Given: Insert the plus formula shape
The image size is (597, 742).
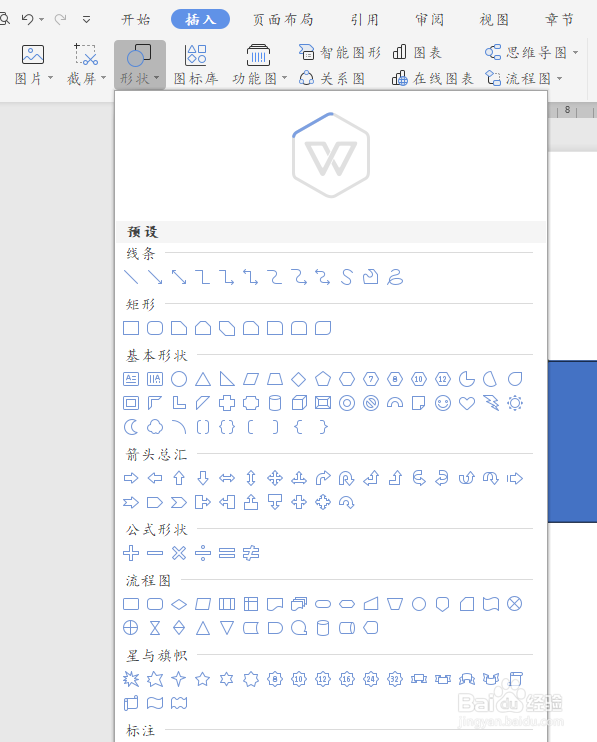Looking at the screenshot, I should point(131,553).
